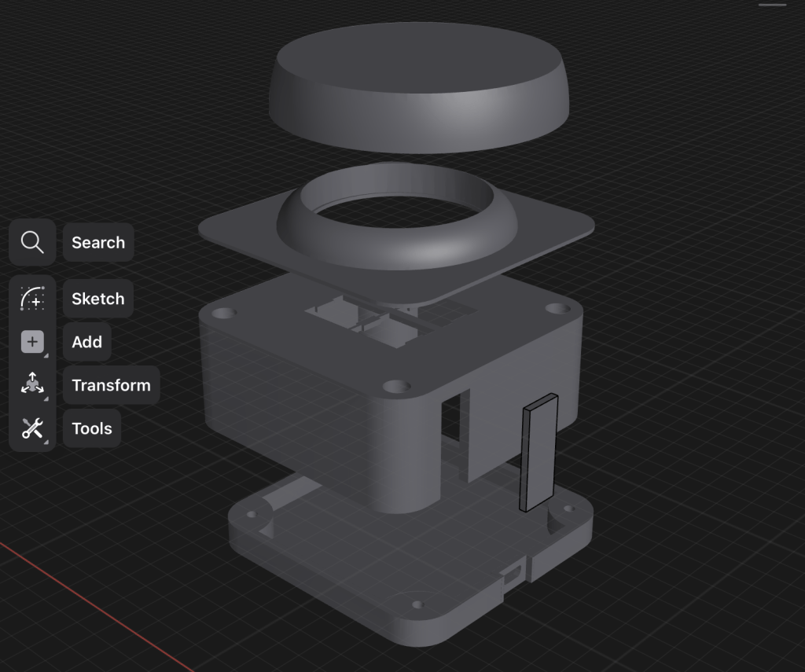This screenshot has height=672, width=805.
Task: Select the middle housing box body
Action: tap(299, 409)
